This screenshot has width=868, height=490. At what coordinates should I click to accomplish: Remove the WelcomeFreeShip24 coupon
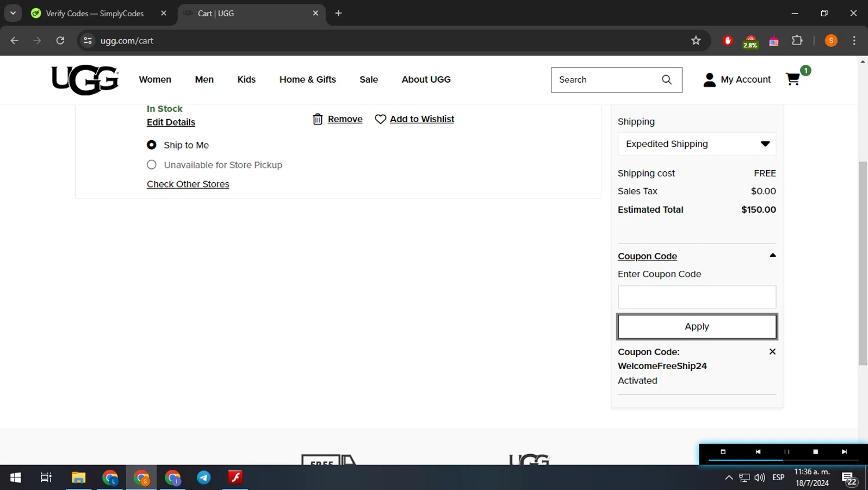pyautogui.click(x=773, y=351)
